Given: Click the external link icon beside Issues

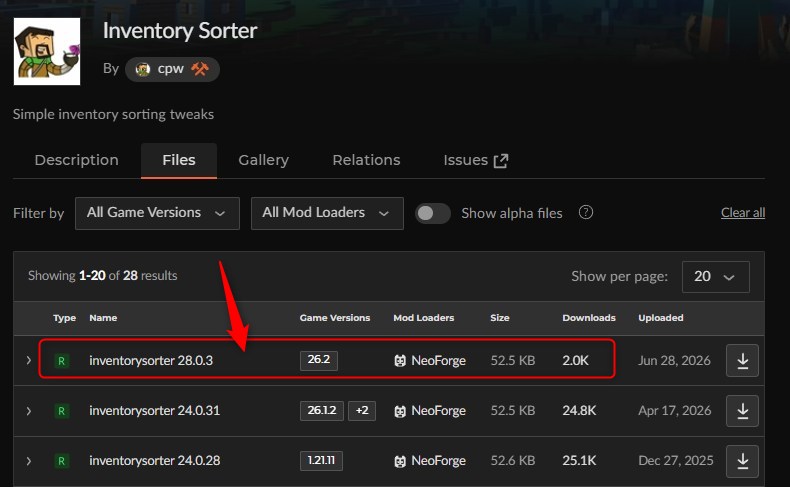Looking at the screenshot, I should click(x=501, y=161).
